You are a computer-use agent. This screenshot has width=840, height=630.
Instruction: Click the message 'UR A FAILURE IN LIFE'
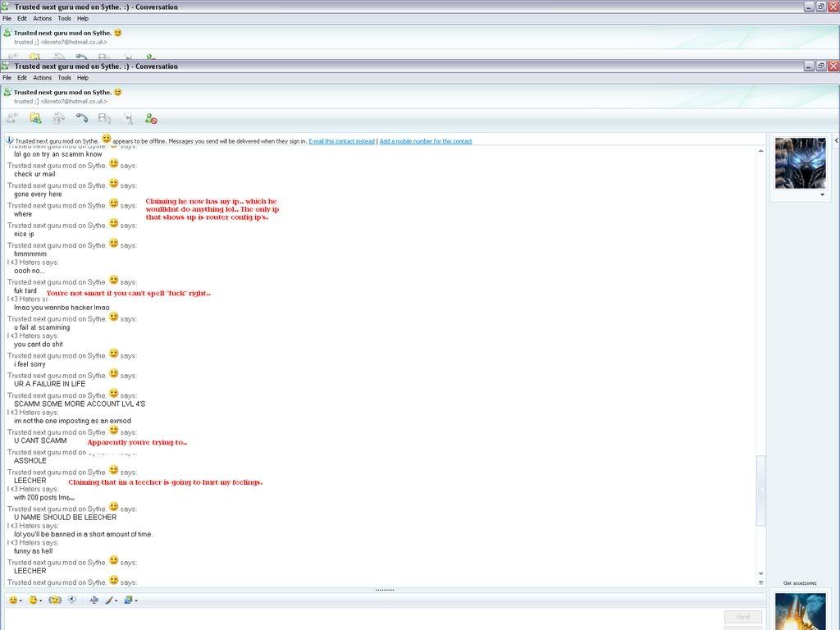click(50, 384)
